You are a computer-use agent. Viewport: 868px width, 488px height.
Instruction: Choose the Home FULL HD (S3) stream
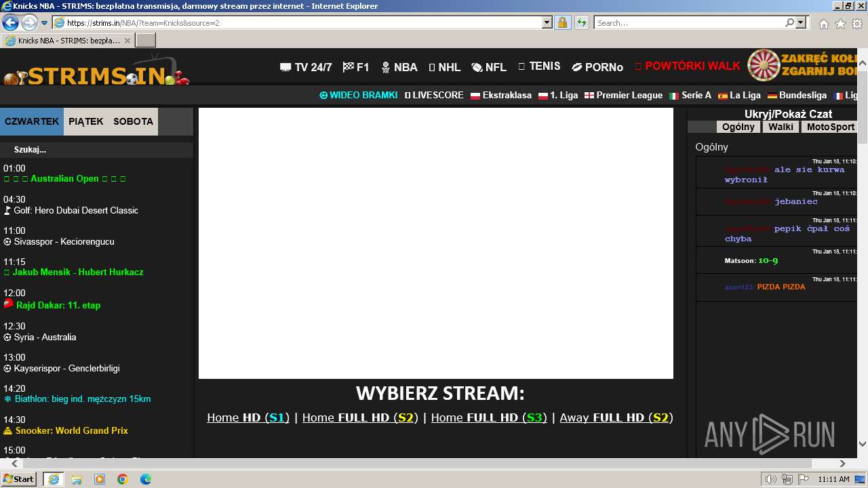[489, 418]
